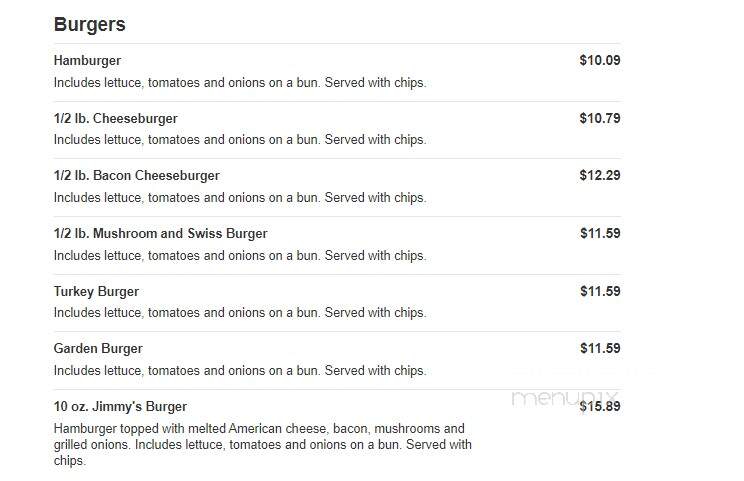The width and height of the screenshot is (744, 481).
Task: Click the $10.79 Cheeseburger price
Action: click(600, 118)
